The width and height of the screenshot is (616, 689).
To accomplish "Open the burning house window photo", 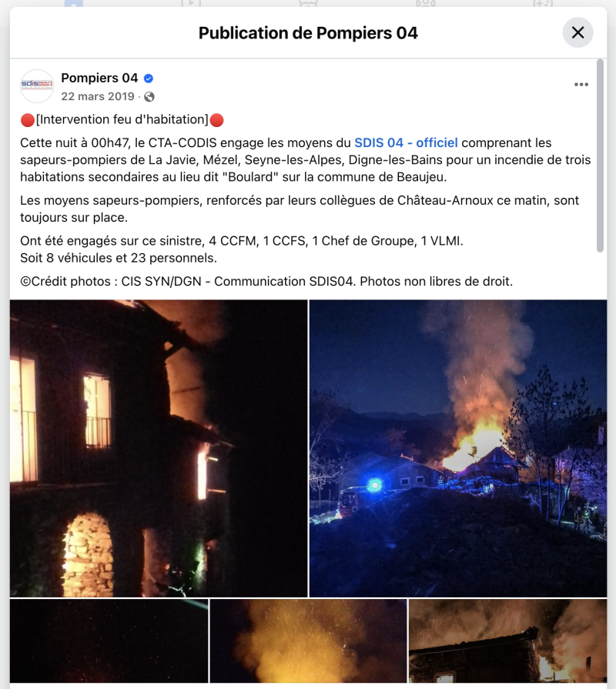I will [159, 448].
